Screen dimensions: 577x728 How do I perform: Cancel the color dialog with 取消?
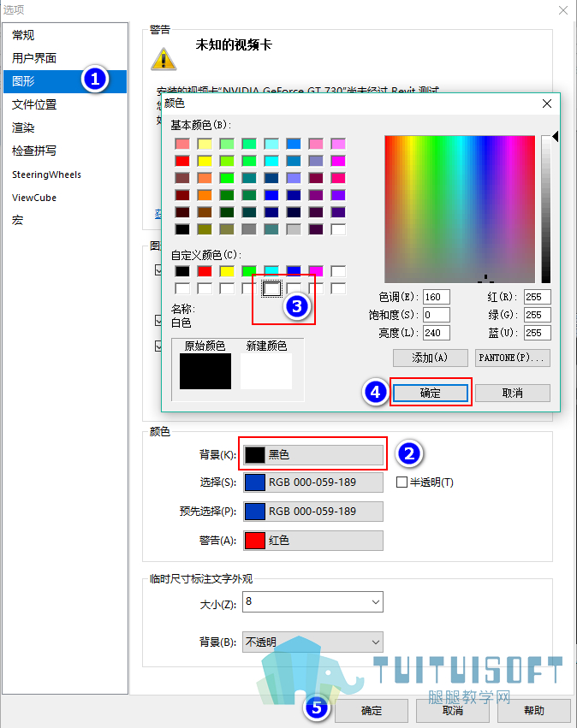click(x=513, y=393)
